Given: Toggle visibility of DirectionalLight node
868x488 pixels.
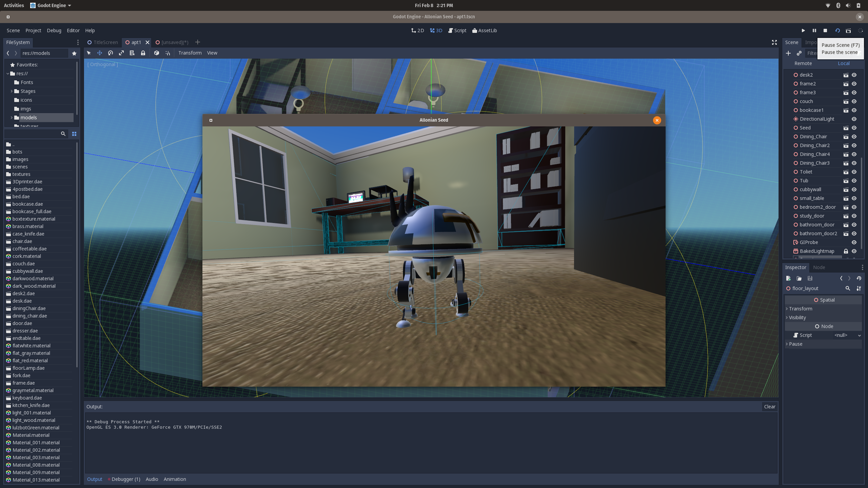Looking at the screenshot, I should (x=854, y=119).
